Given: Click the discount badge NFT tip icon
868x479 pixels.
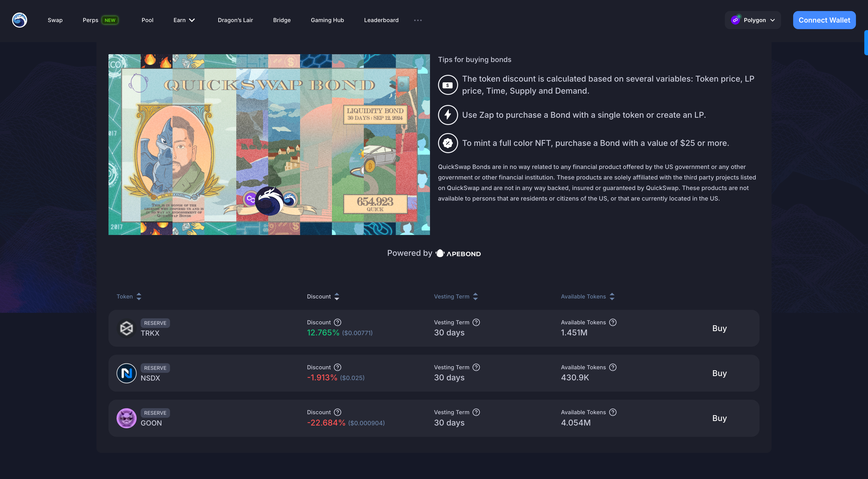Looking at the screenshot, I should [448, 143].
